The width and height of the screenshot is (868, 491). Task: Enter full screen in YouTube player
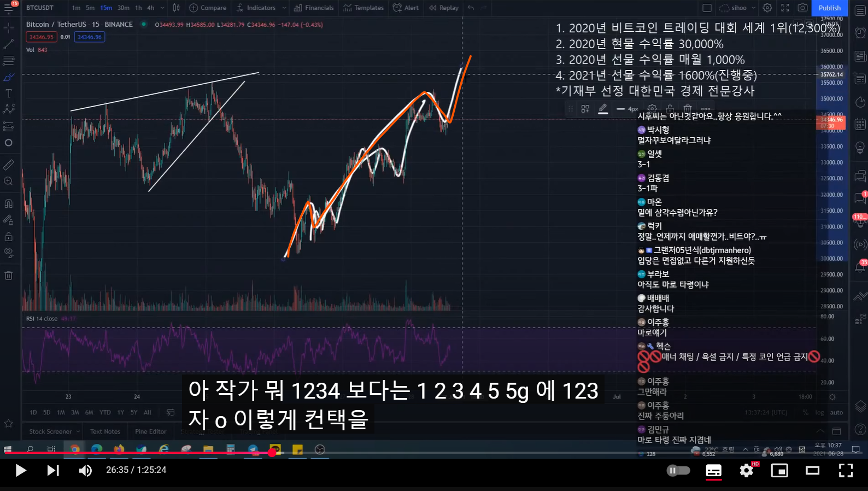[846, 470]
